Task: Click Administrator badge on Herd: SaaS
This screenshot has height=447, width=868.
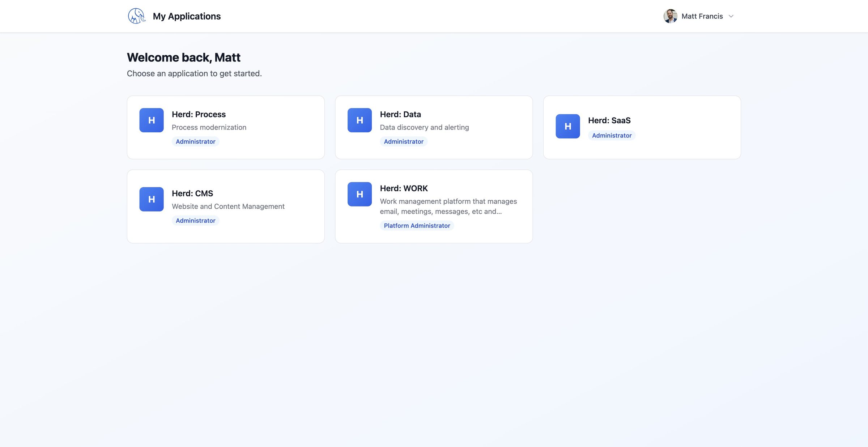Action: pos(612,135)
